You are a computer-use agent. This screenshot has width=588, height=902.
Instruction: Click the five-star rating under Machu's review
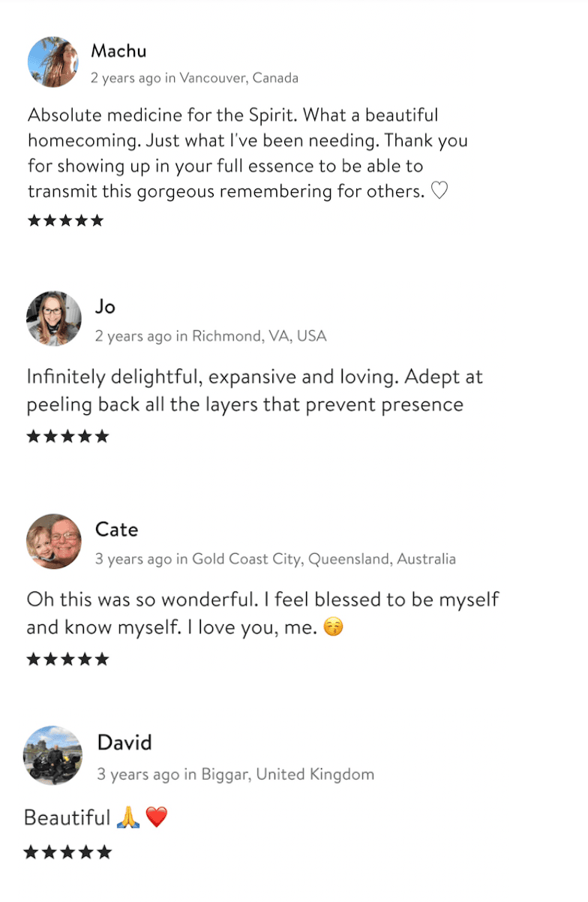coord(65,221)
